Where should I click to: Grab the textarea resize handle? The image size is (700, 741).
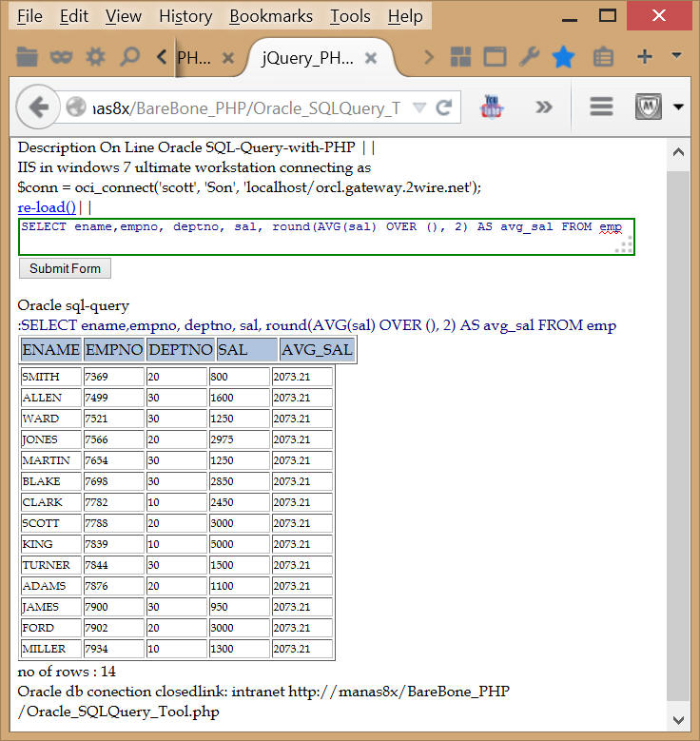[625, 246]
